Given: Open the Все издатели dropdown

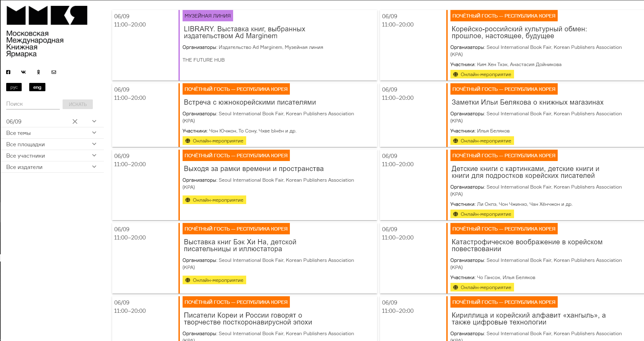Looking at the screenshot, I should [52, 167].
